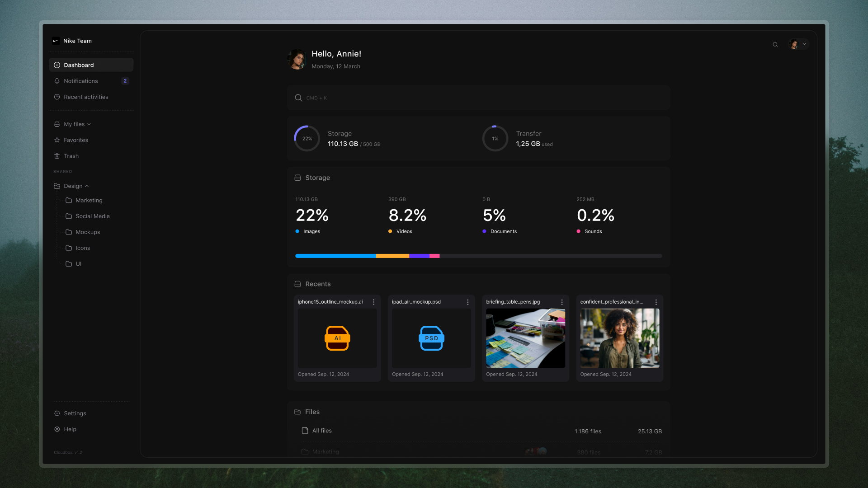The height and width of the screenshot is (488, 868).
Task: Click Help link in sidebar
Action: tap(70, 429)
